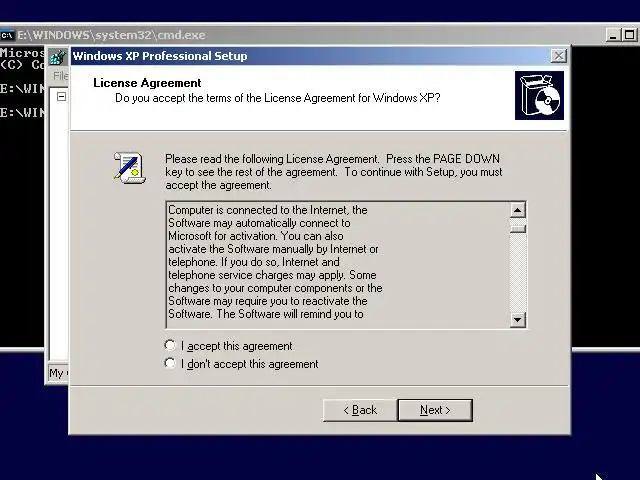The width and height of the screenshot is (640, 480).
Task: Click the text 'Software. The Software will remind you to'
Action: click(x=266, y=314)
